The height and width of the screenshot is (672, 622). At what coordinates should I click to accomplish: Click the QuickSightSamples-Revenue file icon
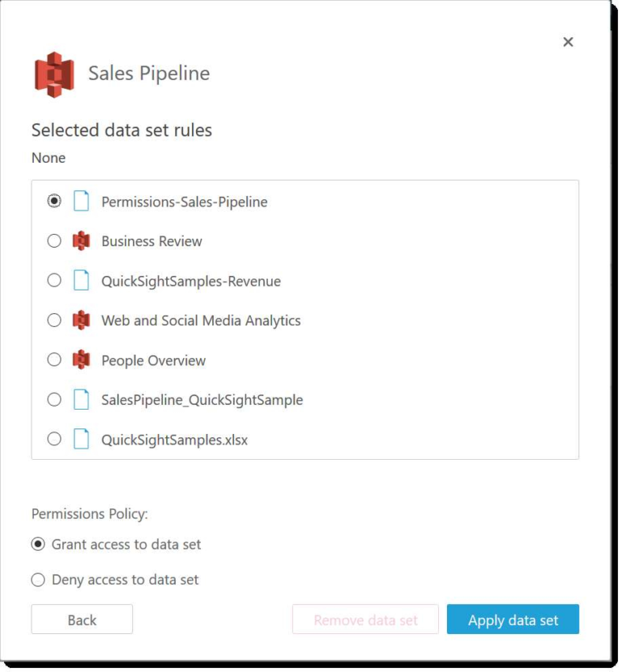(81, 280)
